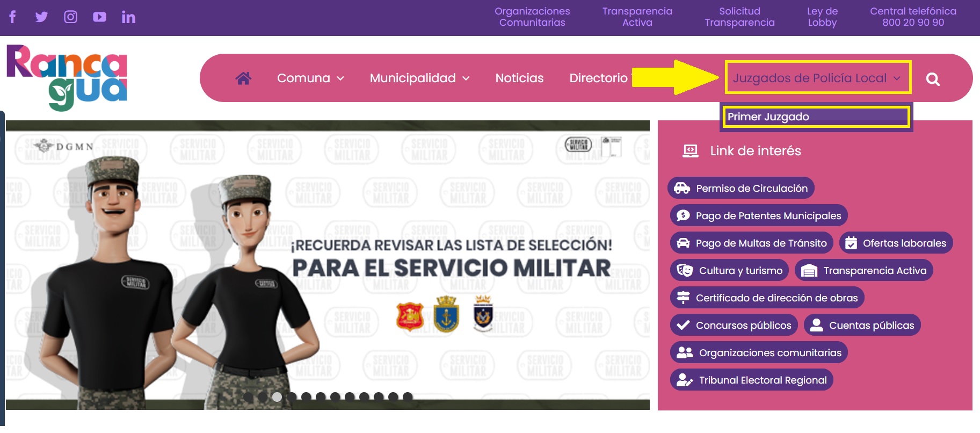Open Ley de Lobby link
The image size is (980, 433).
point(822,17)
